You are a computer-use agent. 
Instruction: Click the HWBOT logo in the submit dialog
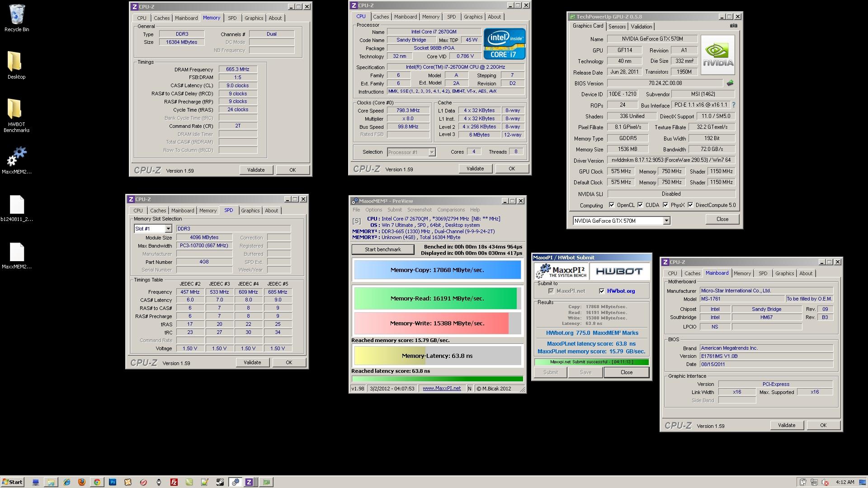coord(619,271)
